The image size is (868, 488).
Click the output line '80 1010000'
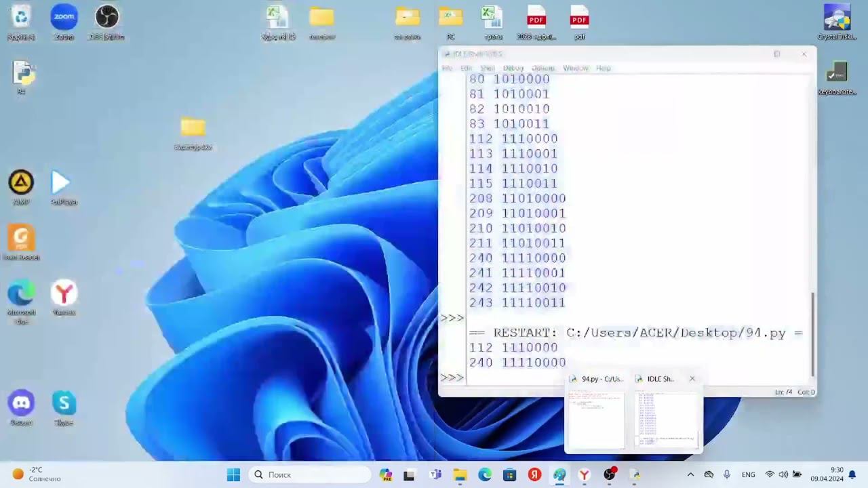[x=509, y=79]
